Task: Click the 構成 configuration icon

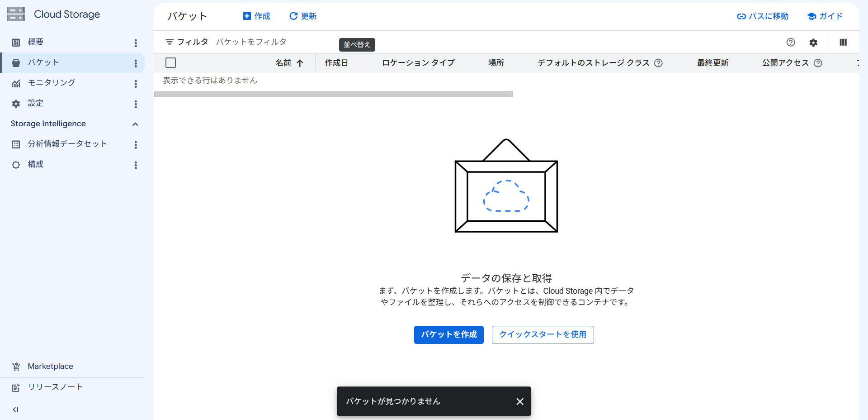Action: point(16,165)
